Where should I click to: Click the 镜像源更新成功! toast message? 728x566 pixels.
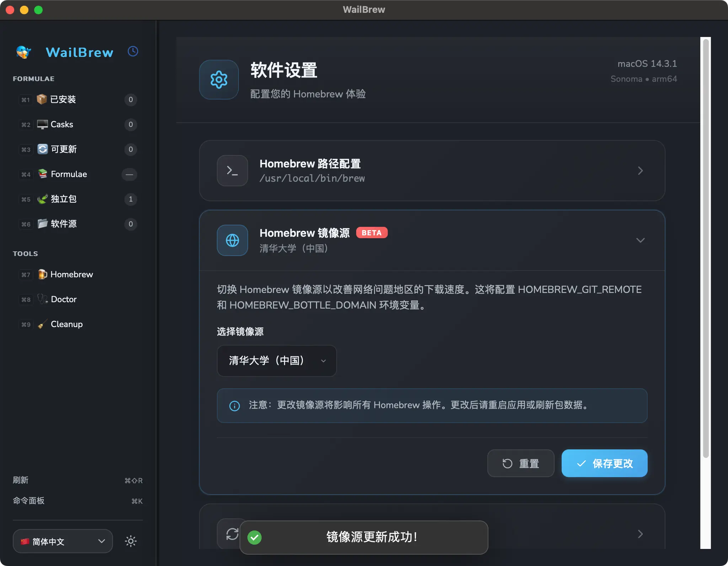coord(372,537)
